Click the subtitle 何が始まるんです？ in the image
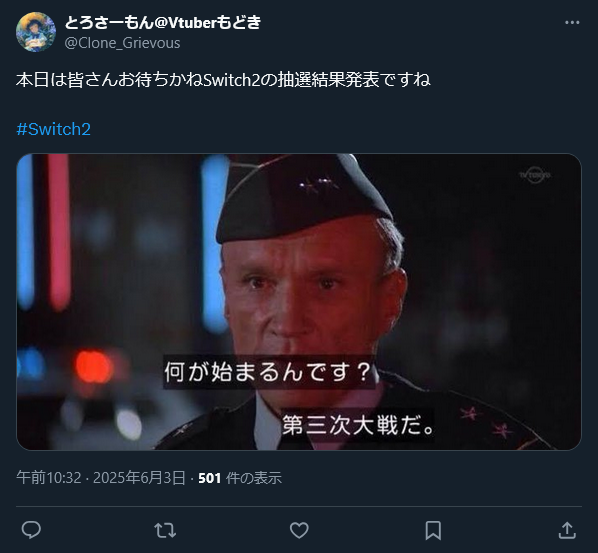 pos(268,372)
